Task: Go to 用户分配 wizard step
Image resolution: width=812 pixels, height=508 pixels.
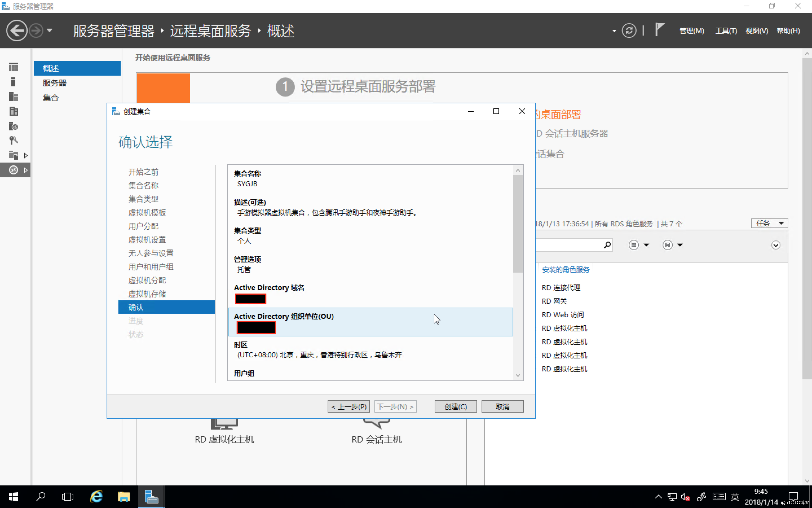Action: point(143,226)
